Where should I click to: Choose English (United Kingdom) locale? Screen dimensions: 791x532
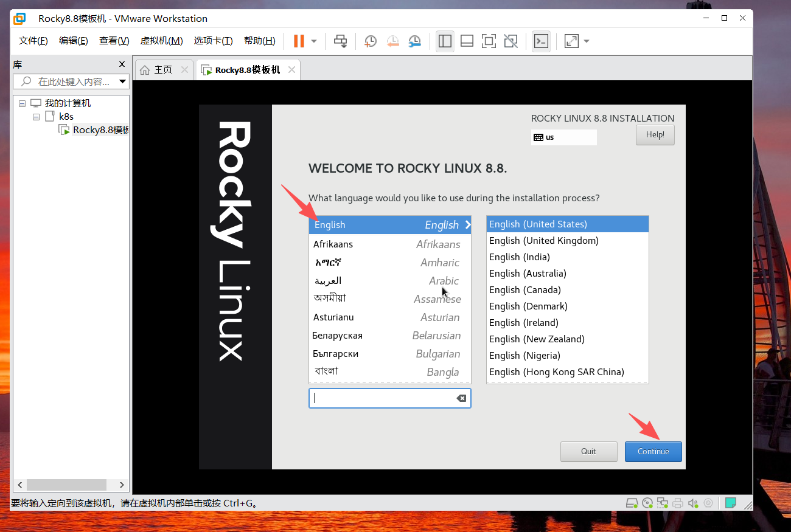[568, 241]
